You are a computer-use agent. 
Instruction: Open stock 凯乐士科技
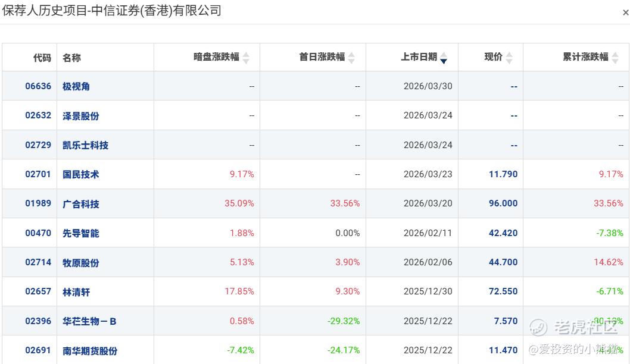click(x=85, y=145)
